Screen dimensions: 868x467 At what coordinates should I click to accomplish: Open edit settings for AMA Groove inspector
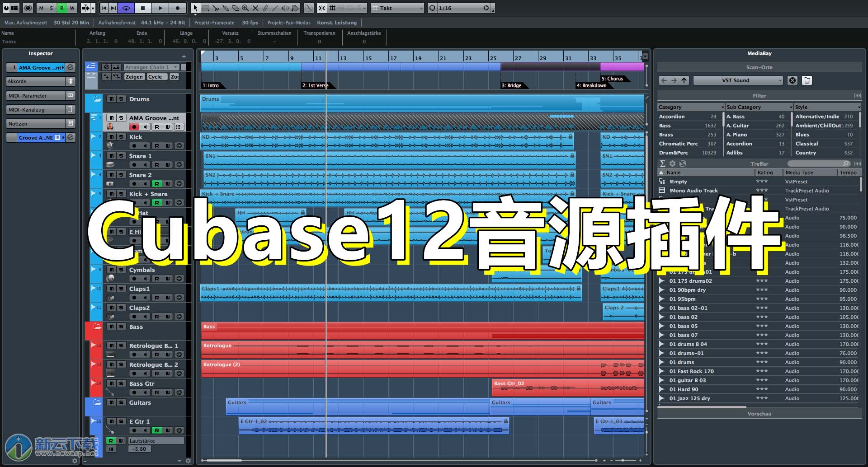point(71,67)
